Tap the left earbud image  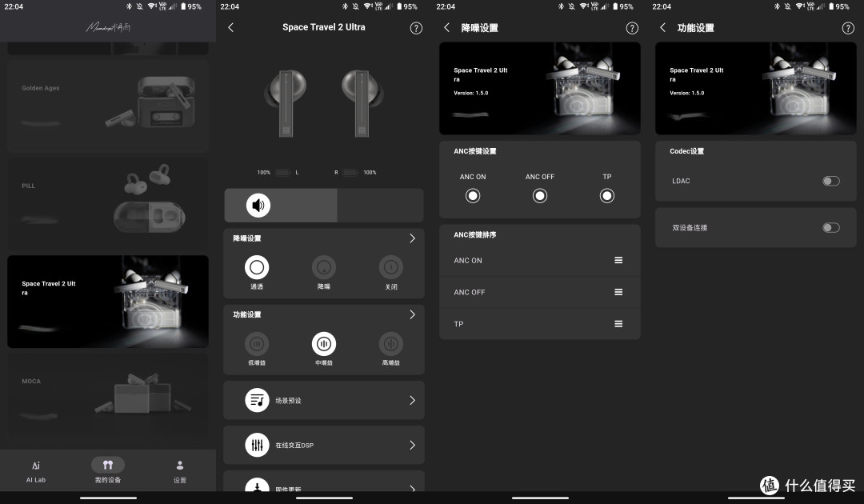click(x=286, y=103)
